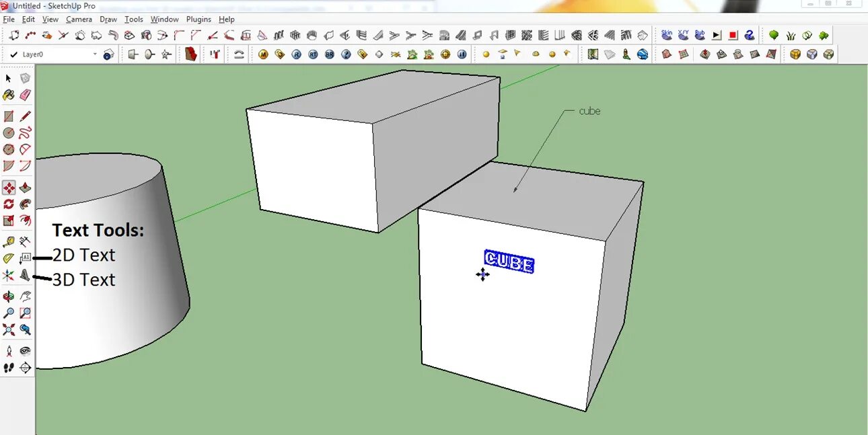Choose the Paint Bucket tool
The width and height of the screenshot is (868, 435).
click(x=9, y=95)
